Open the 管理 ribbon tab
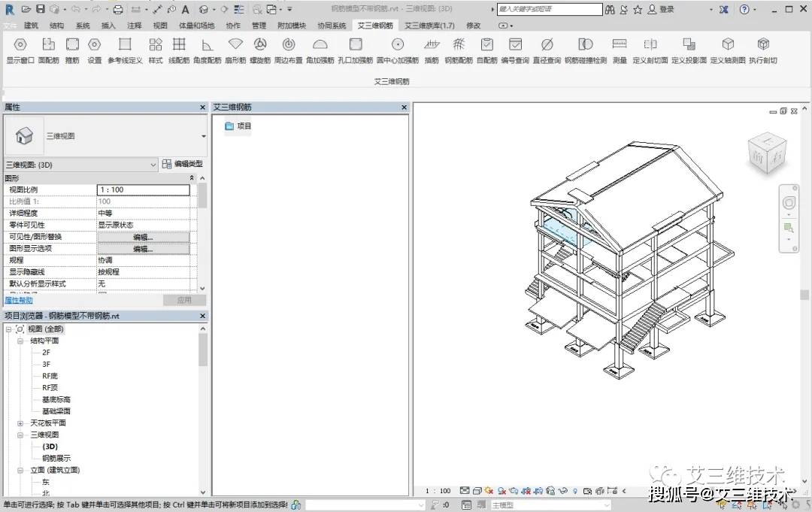Viewport: 812px width, 512px height. tap(259, 26)
